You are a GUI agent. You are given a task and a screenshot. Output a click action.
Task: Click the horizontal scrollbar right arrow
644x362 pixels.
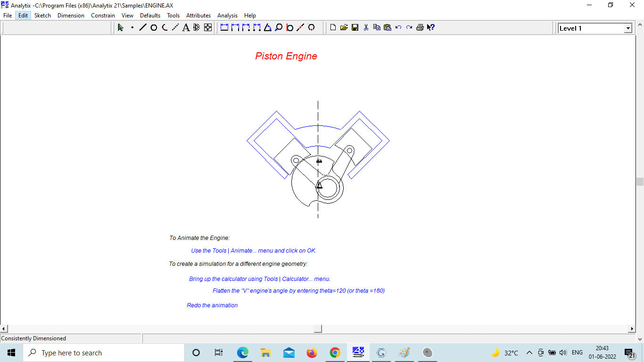(x=632, y=329)
